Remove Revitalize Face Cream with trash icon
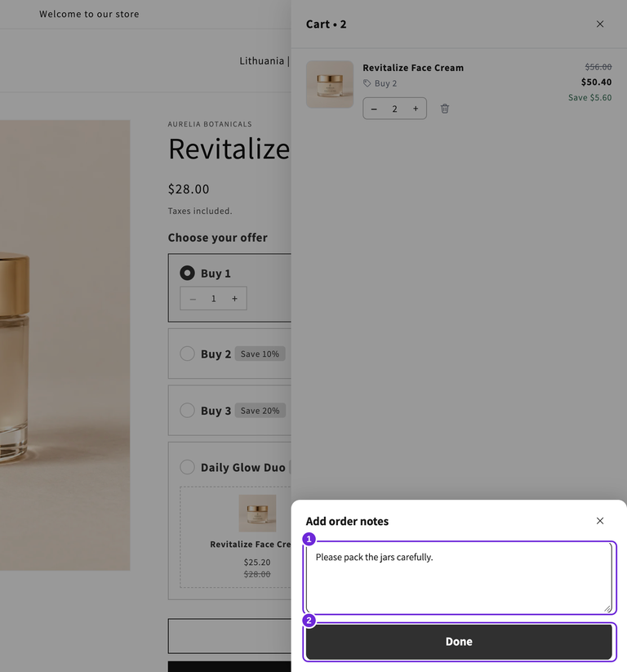Screen dimensions: 627x672 point(444,109)
